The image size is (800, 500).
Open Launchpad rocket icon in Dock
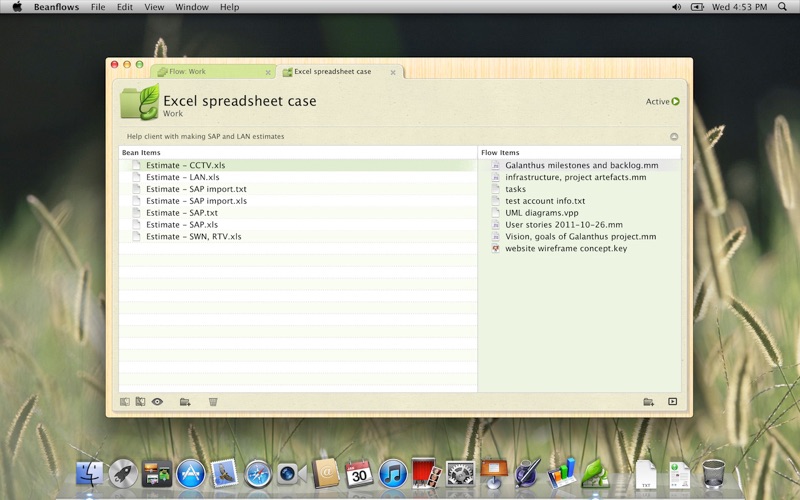coord(123,474)
